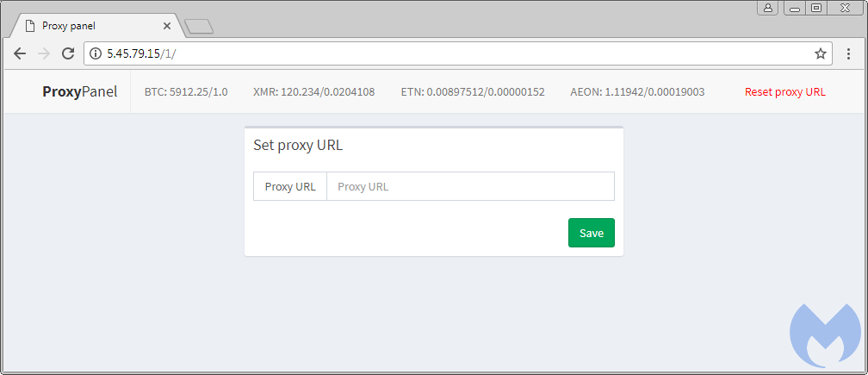The image size is (868, 375).
Task: Click the Reset proxy URL link
Action: (x=784, y=91)
